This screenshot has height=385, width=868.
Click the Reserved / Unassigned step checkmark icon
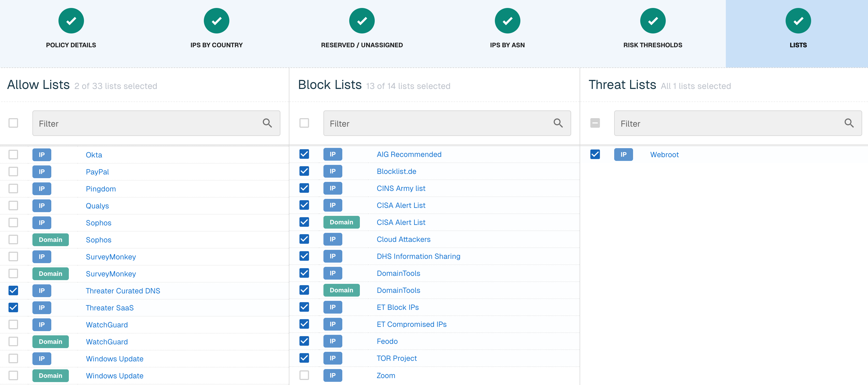pos(362,21)
